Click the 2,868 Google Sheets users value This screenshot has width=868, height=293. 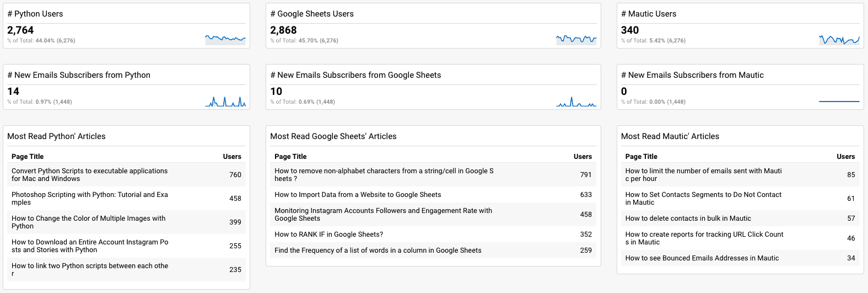pos(283,30)
